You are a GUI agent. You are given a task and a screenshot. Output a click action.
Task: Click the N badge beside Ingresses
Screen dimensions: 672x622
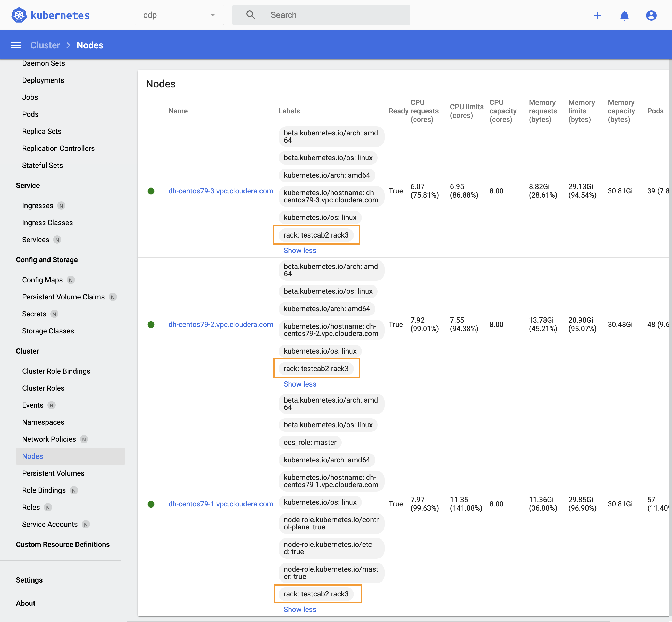[x=61, y=206]
